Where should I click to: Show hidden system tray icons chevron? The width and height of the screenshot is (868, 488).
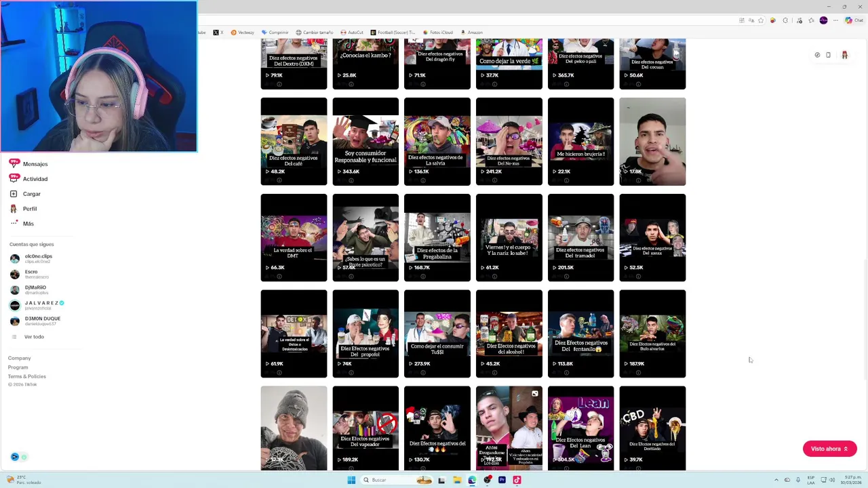pyautogui.click(x=776, y=480)
